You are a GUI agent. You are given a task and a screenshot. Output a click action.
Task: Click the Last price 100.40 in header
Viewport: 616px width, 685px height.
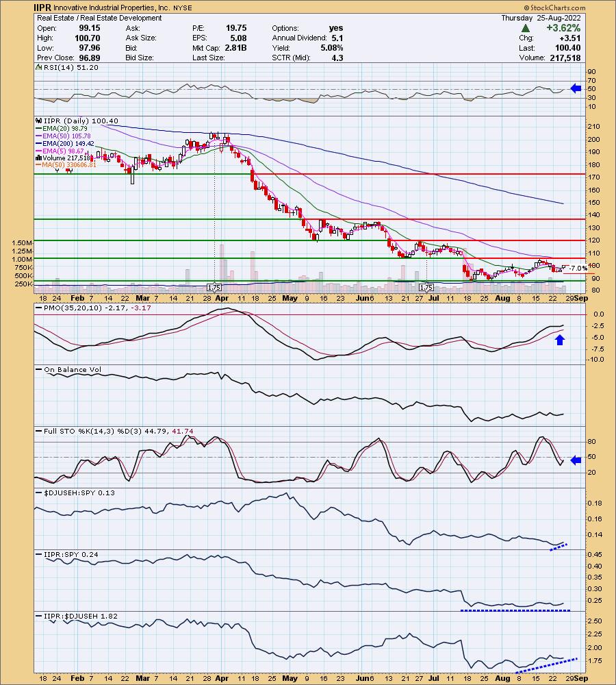point(568,48)
